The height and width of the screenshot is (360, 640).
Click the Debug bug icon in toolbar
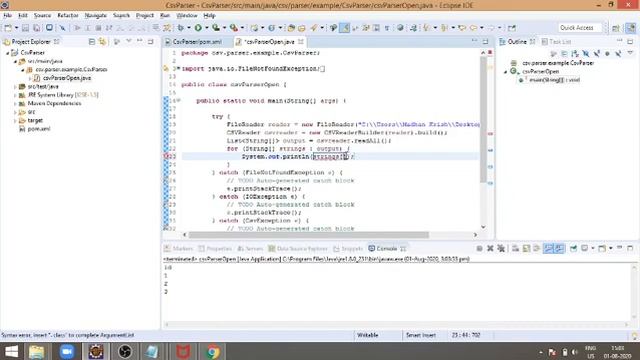point(181,28)
